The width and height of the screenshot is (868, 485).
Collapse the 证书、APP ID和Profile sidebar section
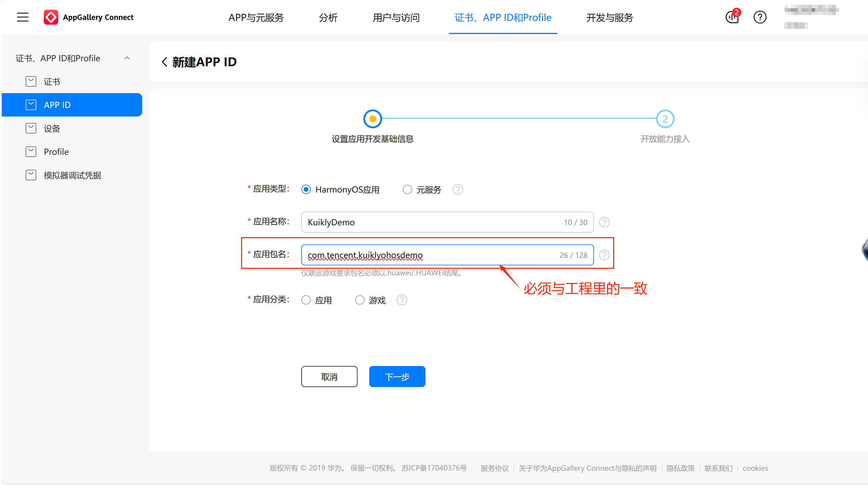(x=127, y=58)
